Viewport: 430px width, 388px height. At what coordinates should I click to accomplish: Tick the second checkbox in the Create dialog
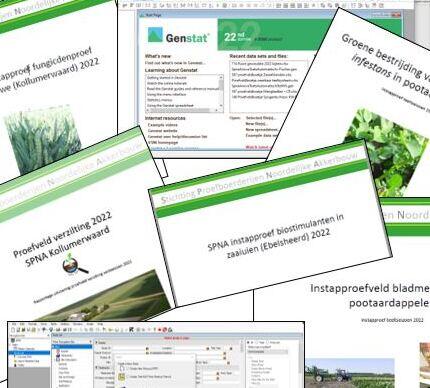coord(128,377)
